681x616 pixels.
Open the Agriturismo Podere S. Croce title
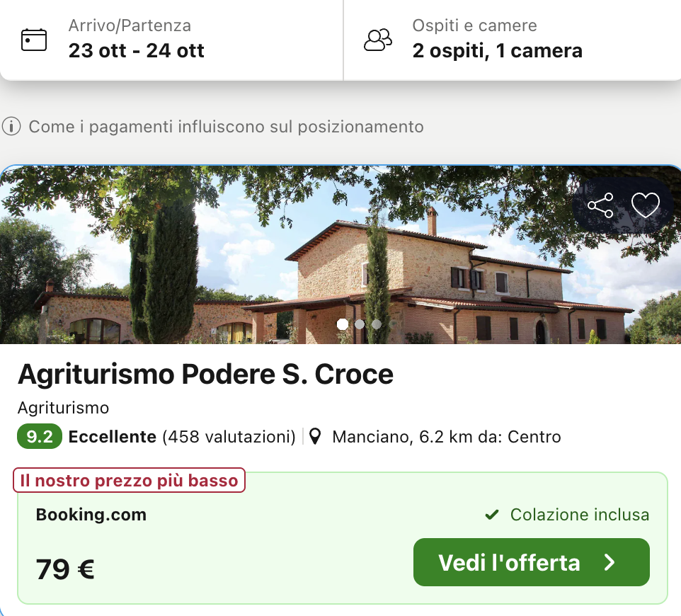205,375
